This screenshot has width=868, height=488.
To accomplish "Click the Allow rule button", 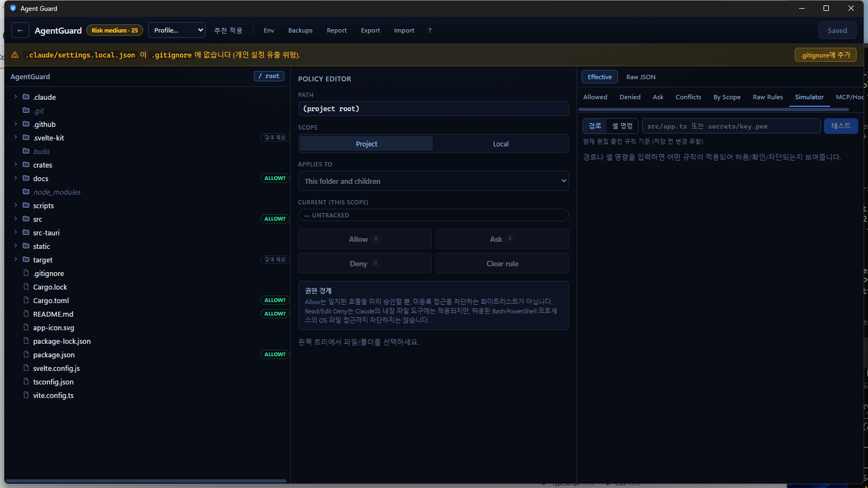I will tap(365, 239).
